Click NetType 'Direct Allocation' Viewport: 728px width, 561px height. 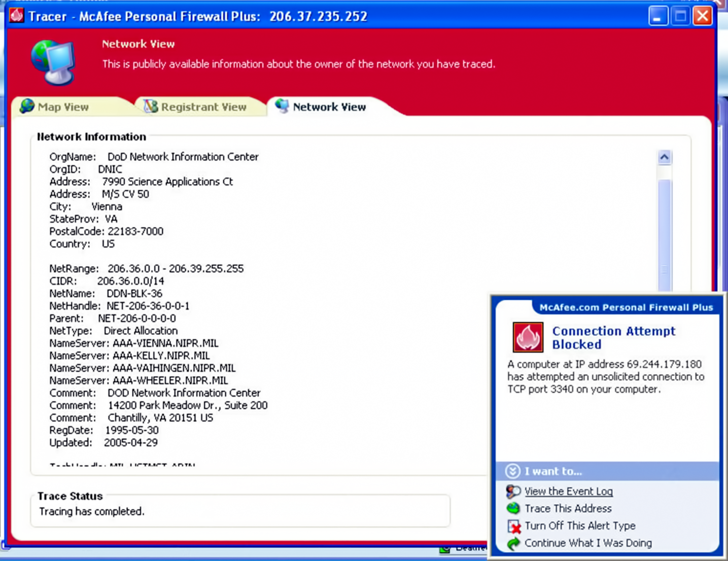(141, 331)
